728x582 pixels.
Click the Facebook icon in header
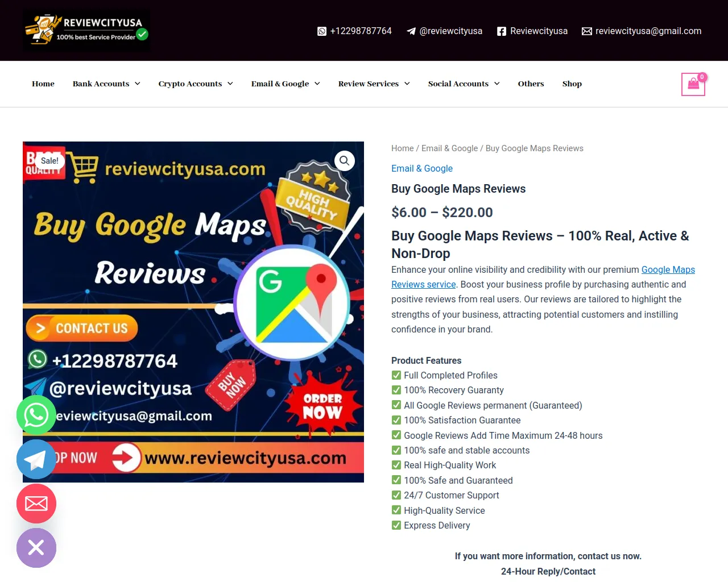[502, 31]
